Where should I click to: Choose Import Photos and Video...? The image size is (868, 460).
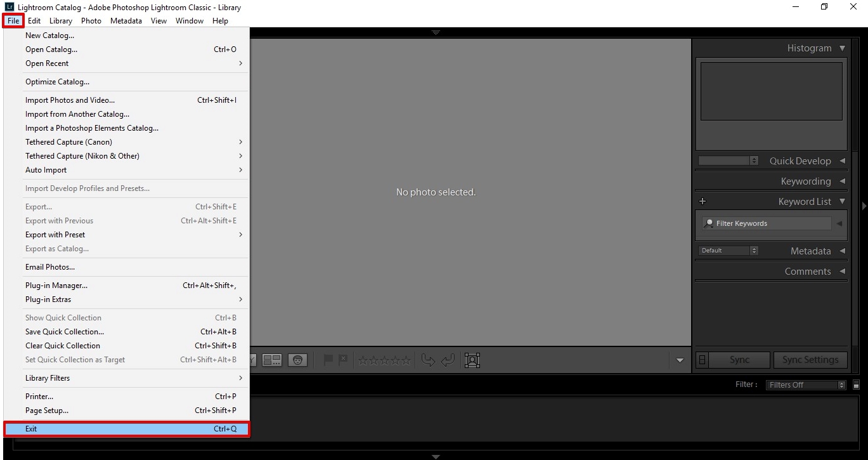(127, 100)
